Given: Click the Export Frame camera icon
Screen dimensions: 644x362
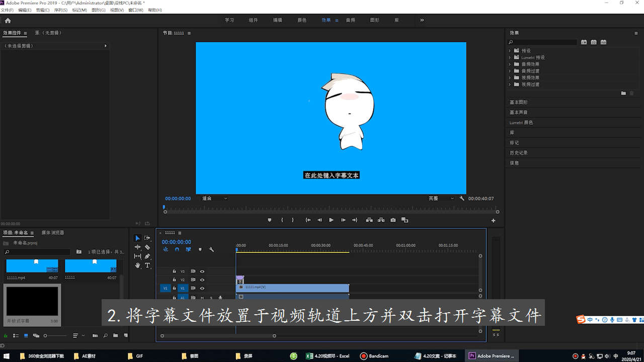Looking at the screenshot, I should click(393, 220).
